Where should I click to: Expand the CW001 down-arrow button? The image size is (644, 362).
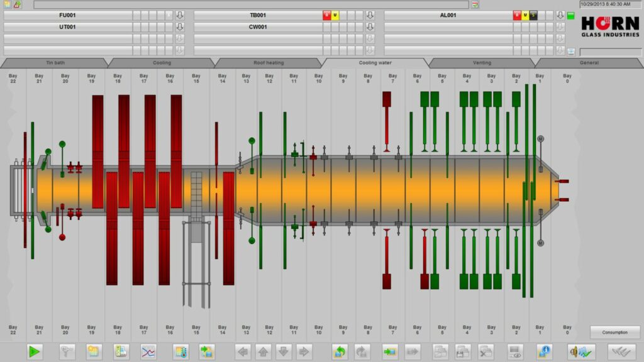pos(370,27)
